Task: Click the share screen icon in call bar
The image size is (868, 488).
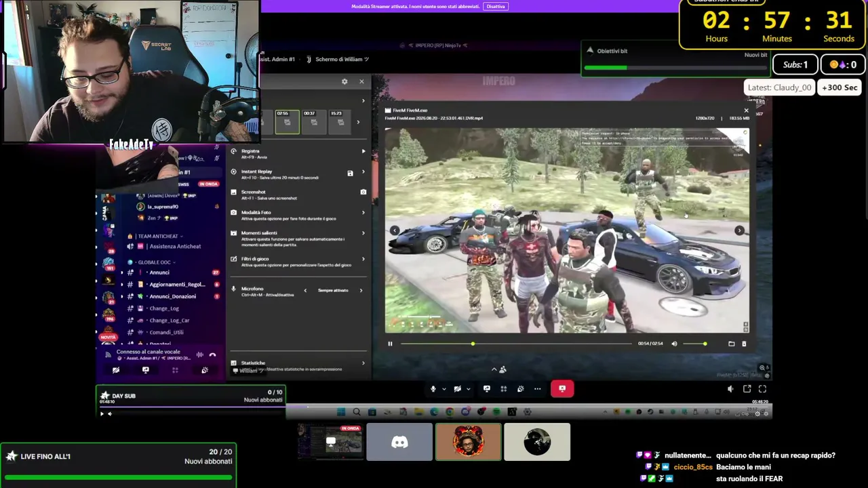Action: 486,389
